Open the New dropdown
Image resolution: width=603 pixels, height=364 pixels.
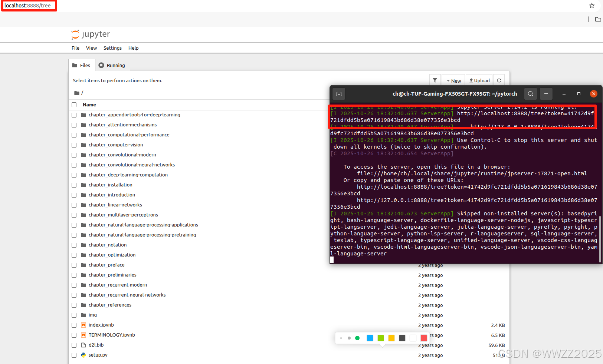[x=453, y=81]
